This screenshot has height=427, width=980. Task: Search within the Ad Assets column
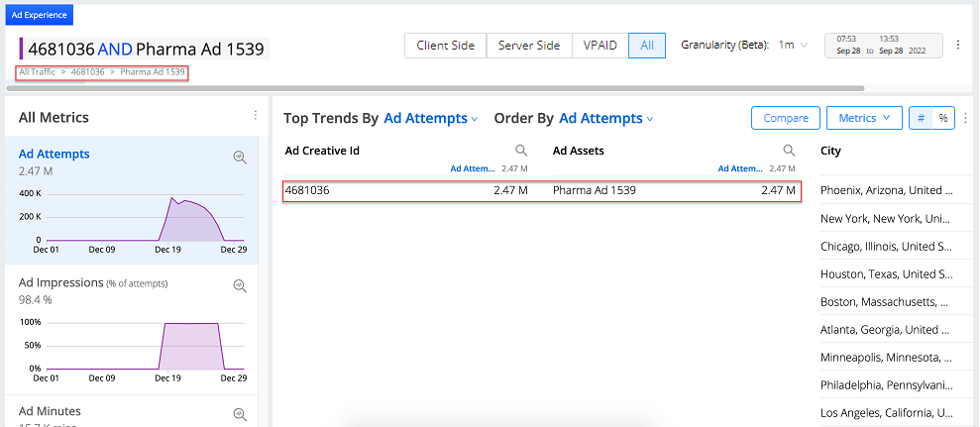[789, 151]
